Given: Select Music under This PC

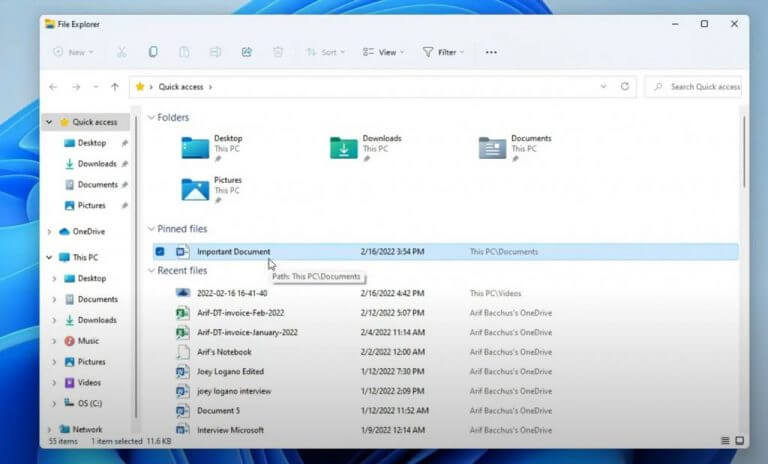Looking at the screenshot, I should point(82,341).
